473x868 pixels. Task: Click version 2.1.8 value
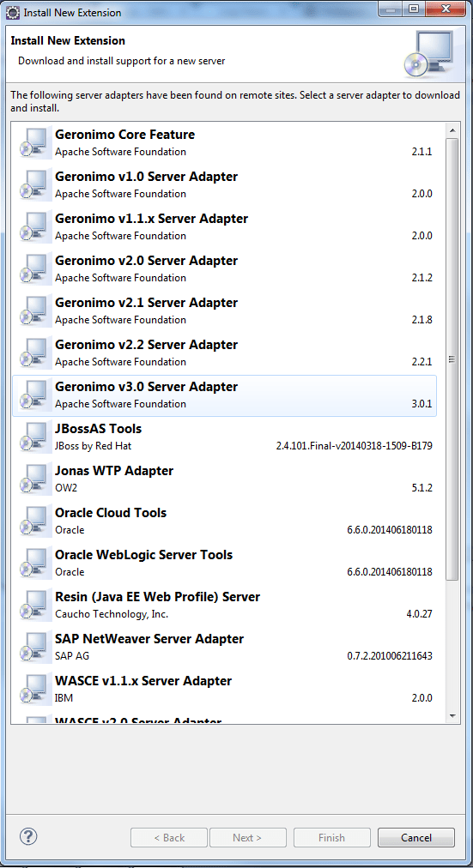(422, 320)
